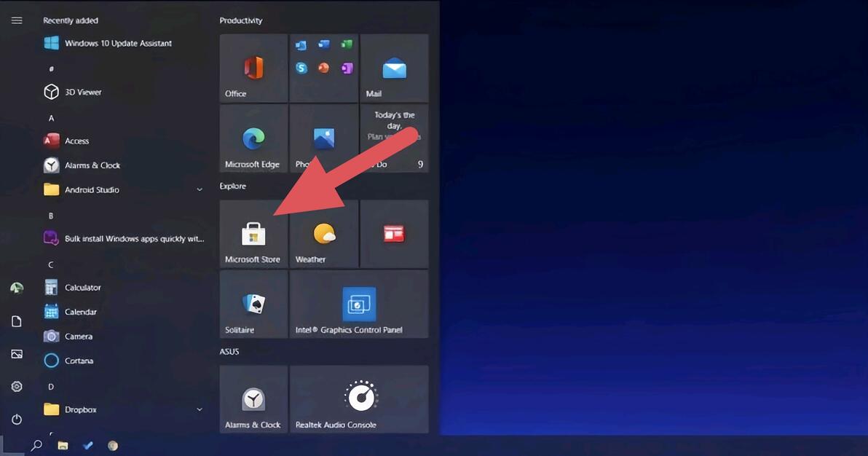Jump via the letter C header
Viewport: 868px width, 456px height.
(x=51, y=264)
